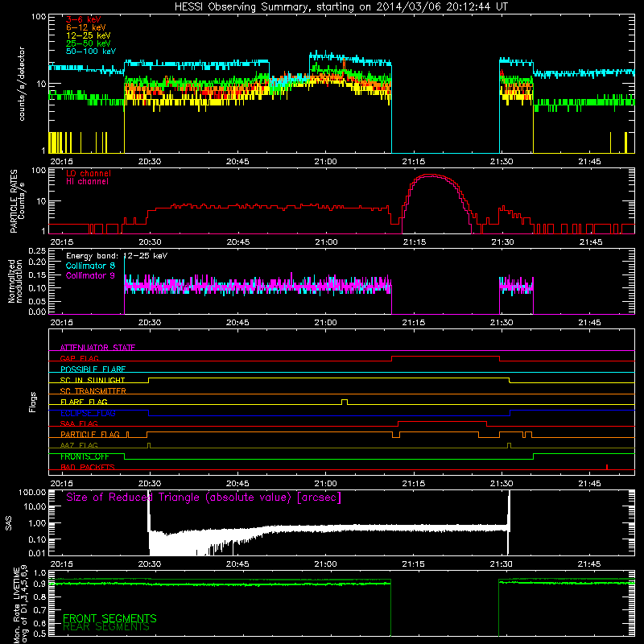
Task: Click the yellow 12-25 keV legend entry
Action: (x=89, y=35)
